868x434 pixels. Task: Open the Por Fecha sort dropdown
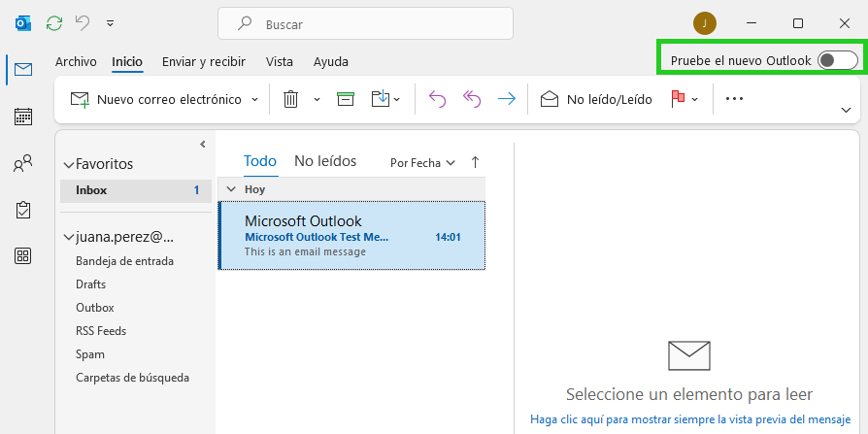(x=422, y=163)
